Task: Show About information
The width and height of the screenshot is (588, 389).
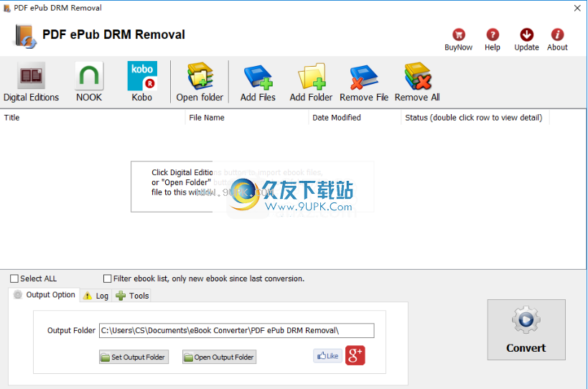Action: (557, 39)
